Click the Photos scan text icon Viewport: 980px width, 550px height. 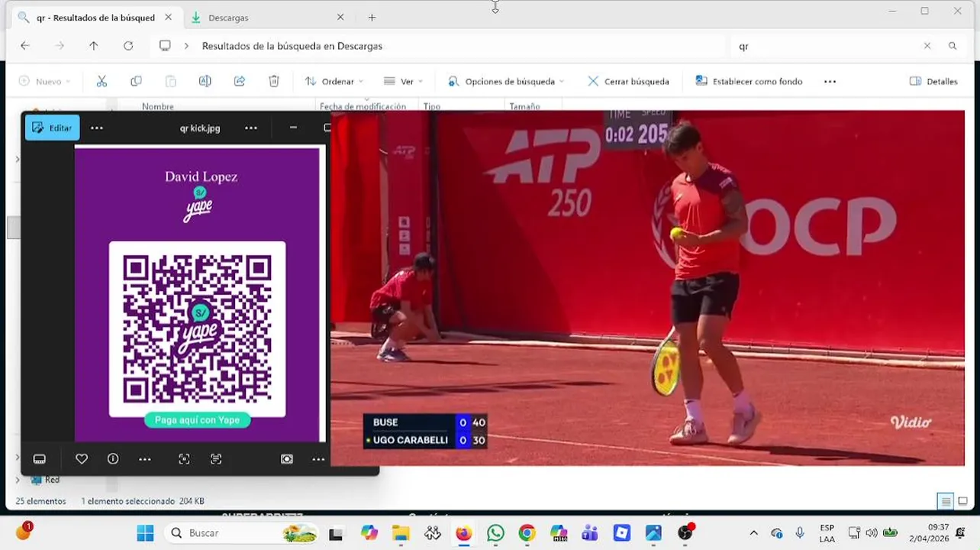click(216, 459)
